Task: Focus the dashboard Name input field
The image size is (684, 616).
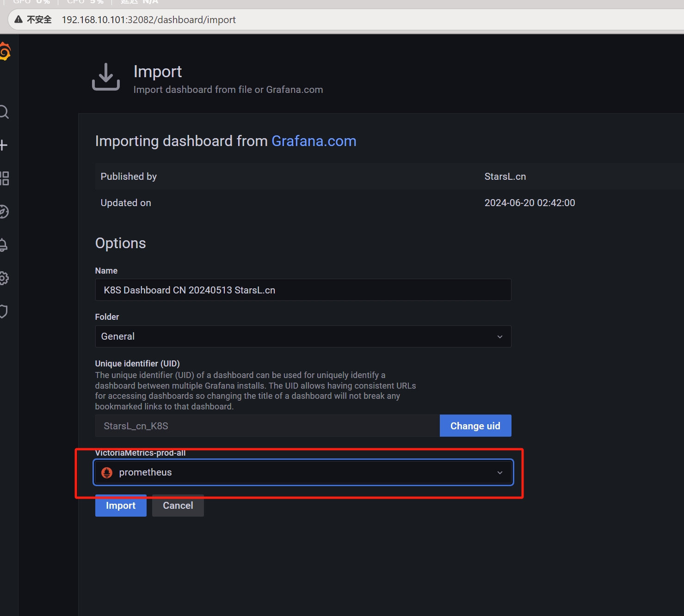Action: click(x=303, y=290)
